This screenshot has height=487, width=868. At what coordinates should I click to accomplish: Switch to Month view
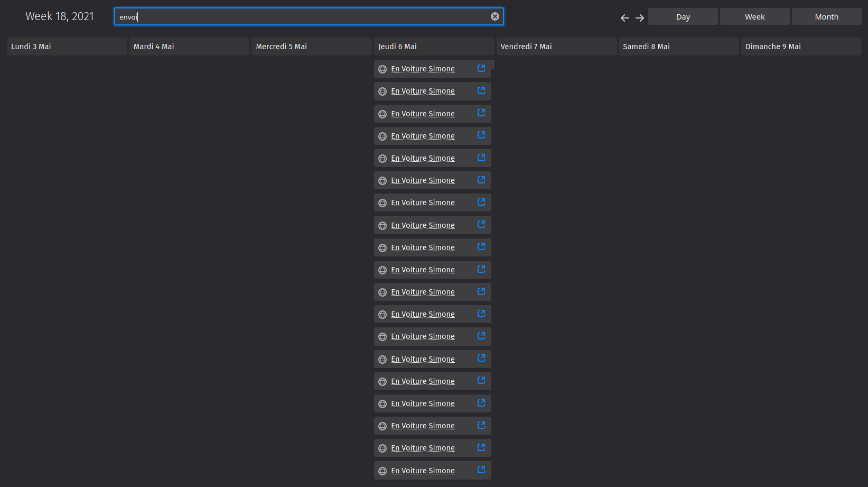click(x=826, y=17)
